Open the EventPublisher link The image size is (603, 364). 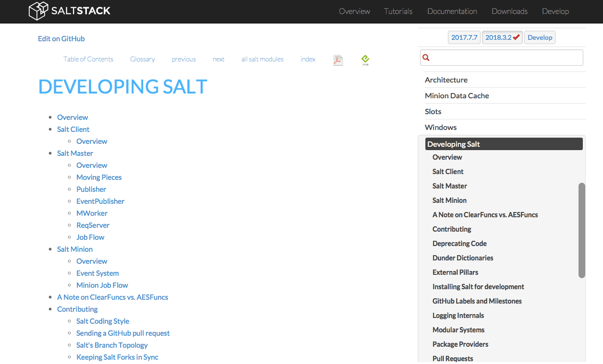coord(100,201)
